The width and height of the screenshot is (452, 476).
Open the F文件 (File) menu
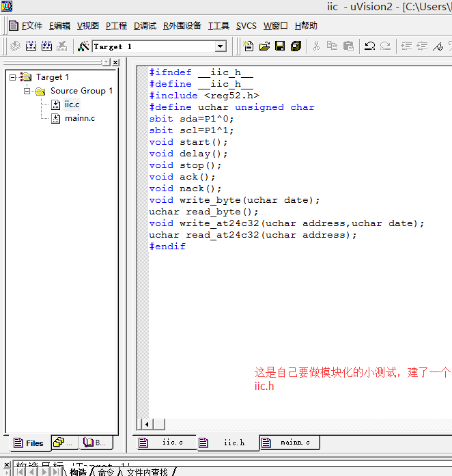coord(32,26)
